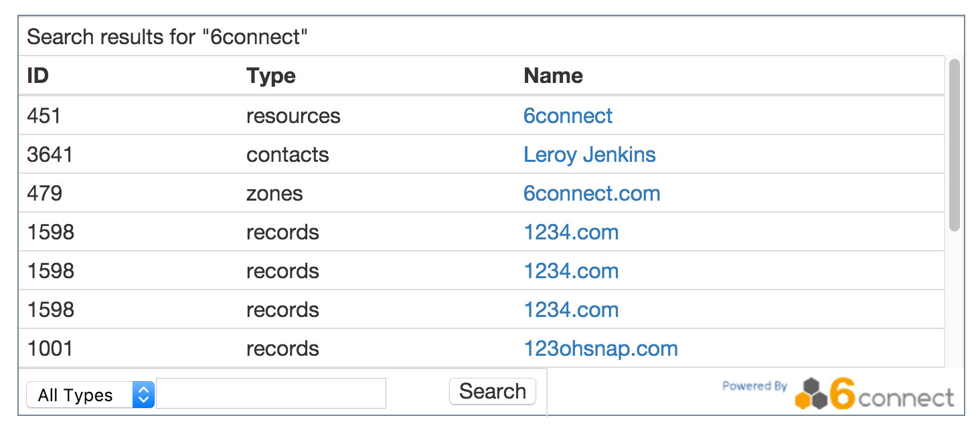Click the ID column header
980x428 pixels.
[38, 76]
